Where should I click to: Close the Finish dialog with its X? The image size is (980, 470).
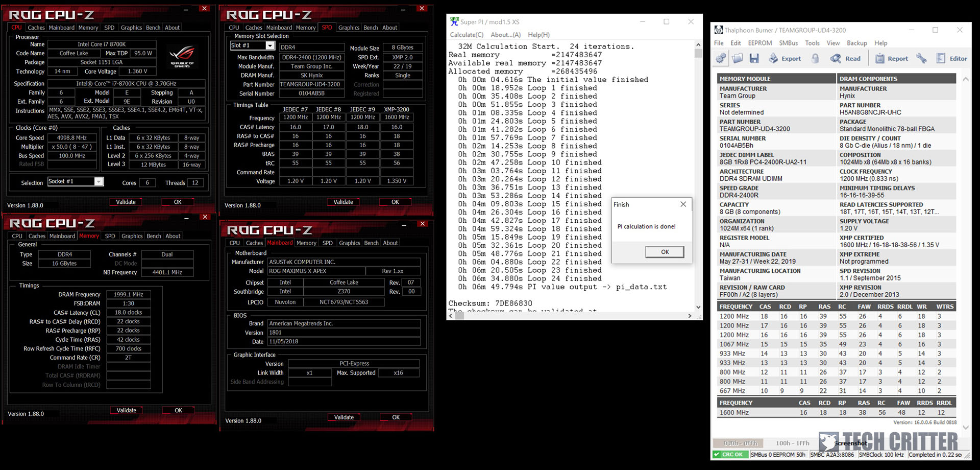click(x=683, y=204)
